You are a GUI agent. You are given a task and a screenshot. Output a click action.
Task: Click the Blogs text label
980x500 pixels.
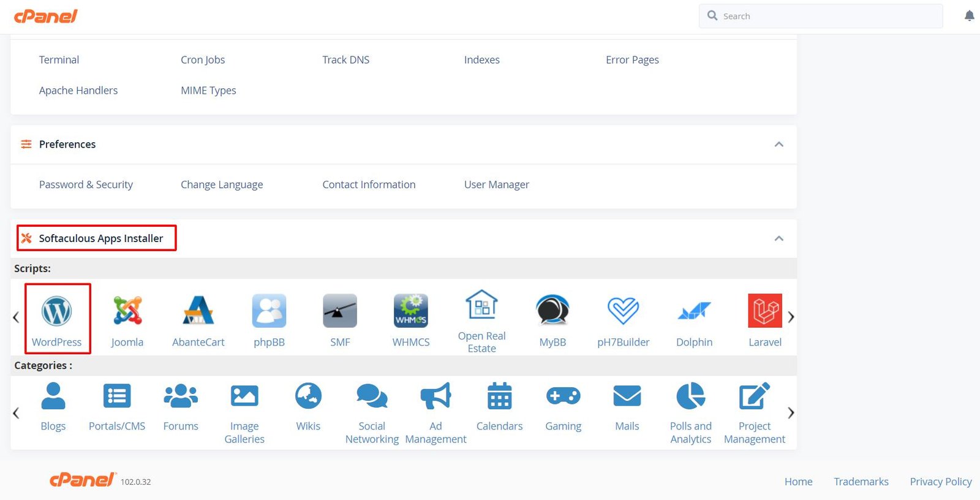click(53, 426)
